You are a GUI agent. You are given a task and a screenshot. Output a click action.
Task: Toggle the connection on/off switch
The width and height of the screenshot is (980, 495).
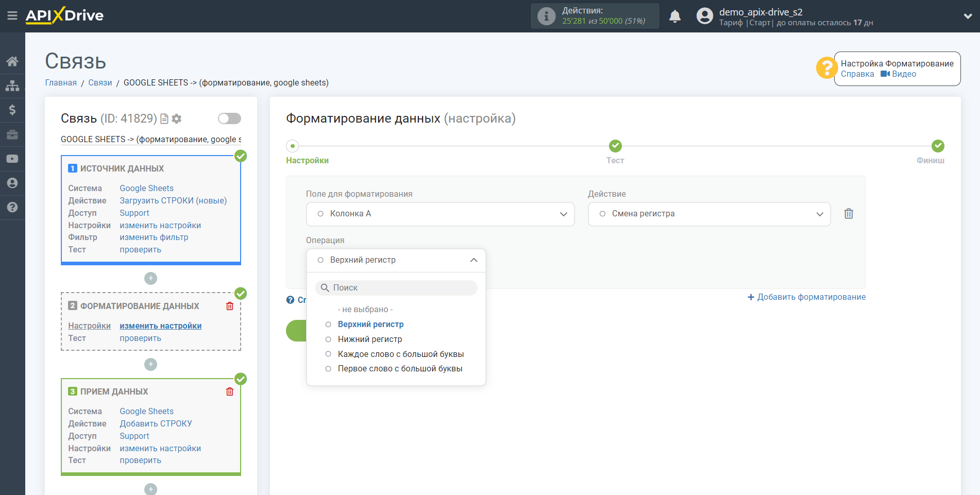[x=229, y=118]
